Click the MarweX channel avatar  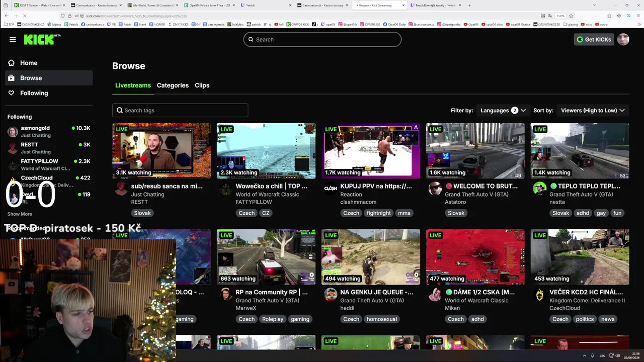[226, 295]
